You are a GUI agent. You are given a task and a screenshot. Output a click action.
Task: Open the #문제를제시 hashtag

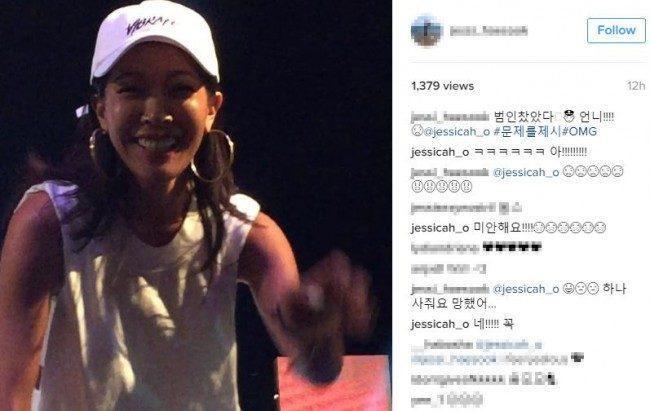click(528, 132)
